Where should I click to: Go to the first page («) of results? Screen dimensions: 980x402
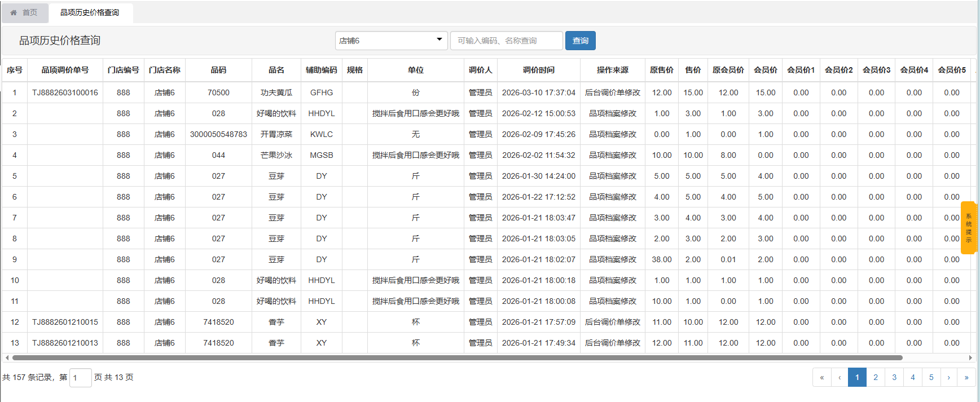click(821, 377)
